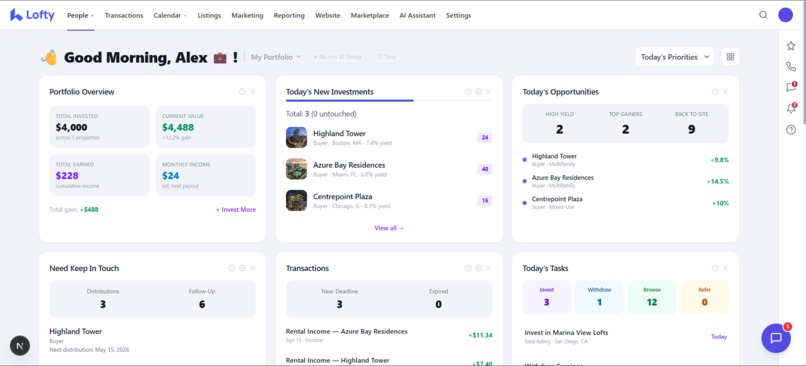Open the AI Assistant menu

point(417,15)
